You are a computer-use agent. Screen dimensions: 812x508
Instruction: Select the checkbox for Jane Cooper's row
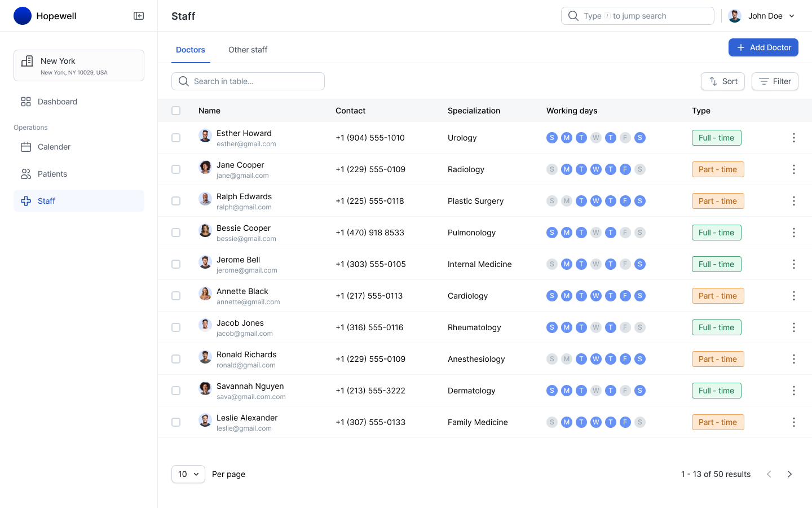pyautogui.click(x=175, y=169)
